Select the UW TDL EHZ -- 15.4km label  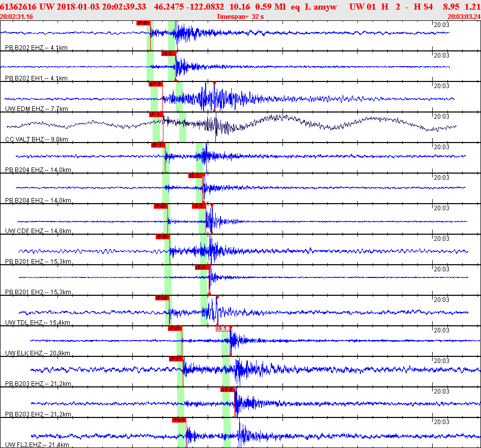(38, 322)
